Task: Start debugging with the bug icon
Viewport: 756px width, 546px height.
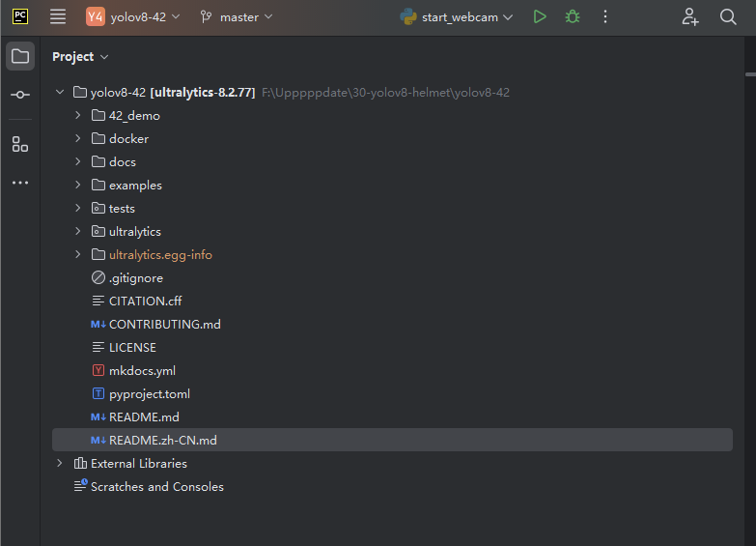Action: (573, 16)
